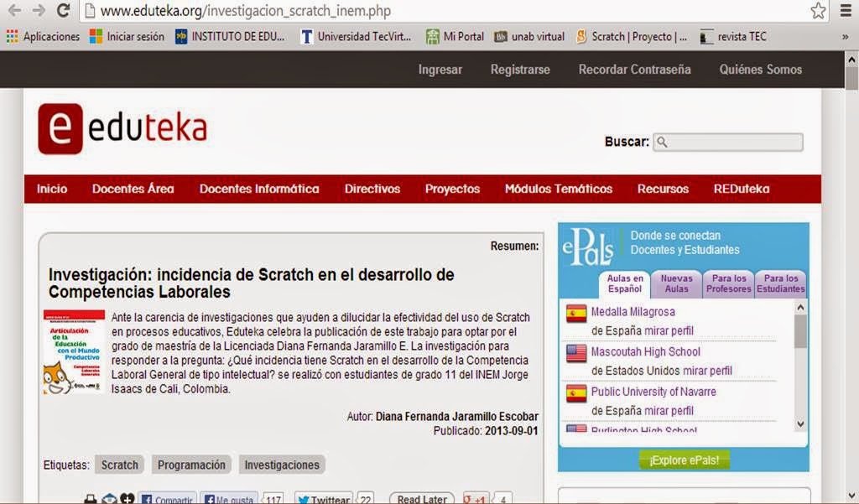Go to Inicio in the red menu
This screenshot has width=859, height=504.
pyautogui.click(x=52, y=189)
